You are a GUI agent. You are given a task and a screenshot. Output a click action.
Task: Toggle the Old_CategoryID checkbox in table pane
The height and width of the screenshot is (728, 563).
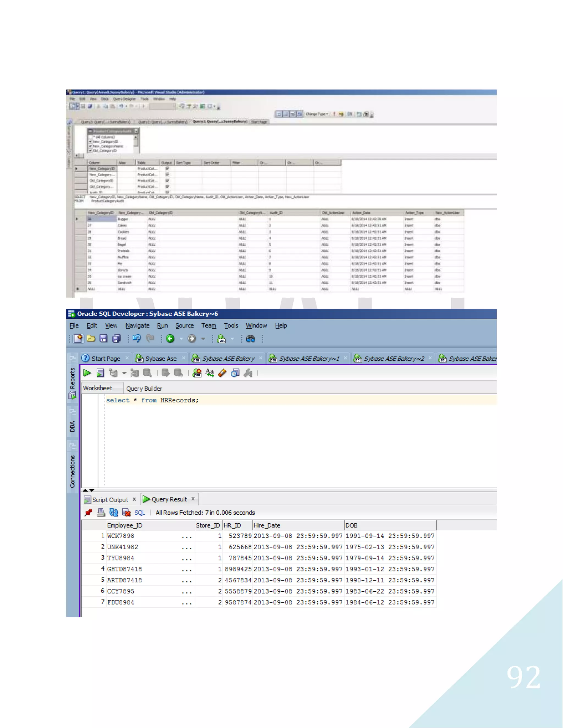[90, 151]
